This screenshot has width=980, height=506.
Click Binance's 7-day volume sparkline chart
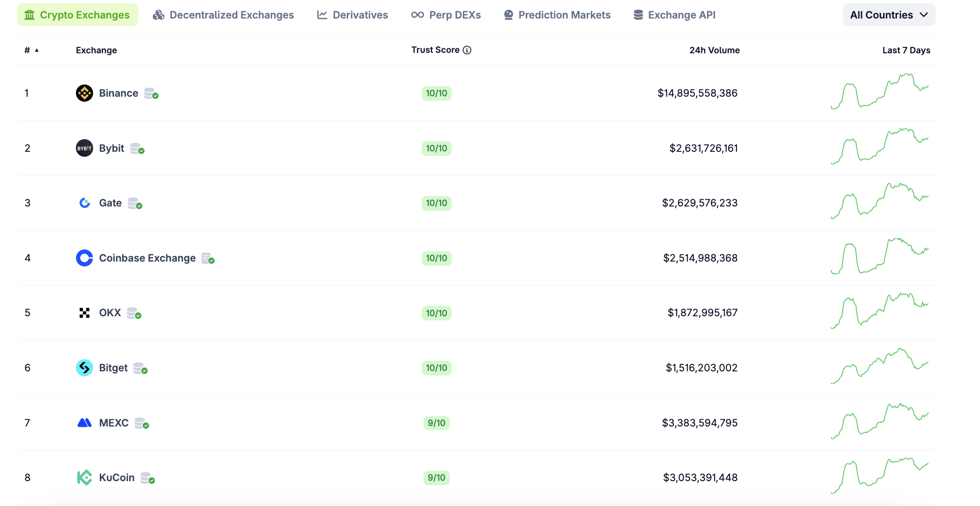(879, 92)
